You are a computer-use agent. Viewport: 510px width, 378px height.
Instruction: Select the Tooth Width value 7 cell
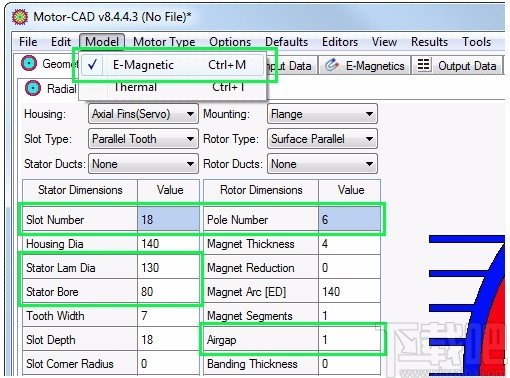(x=168, y=315)
